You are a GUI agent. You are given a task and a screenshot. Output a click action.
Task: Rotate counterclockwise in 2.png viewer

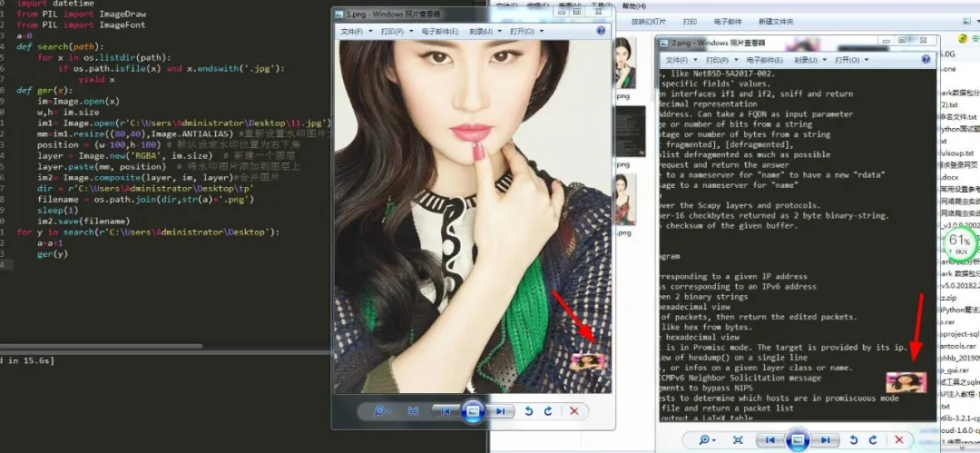854,440
